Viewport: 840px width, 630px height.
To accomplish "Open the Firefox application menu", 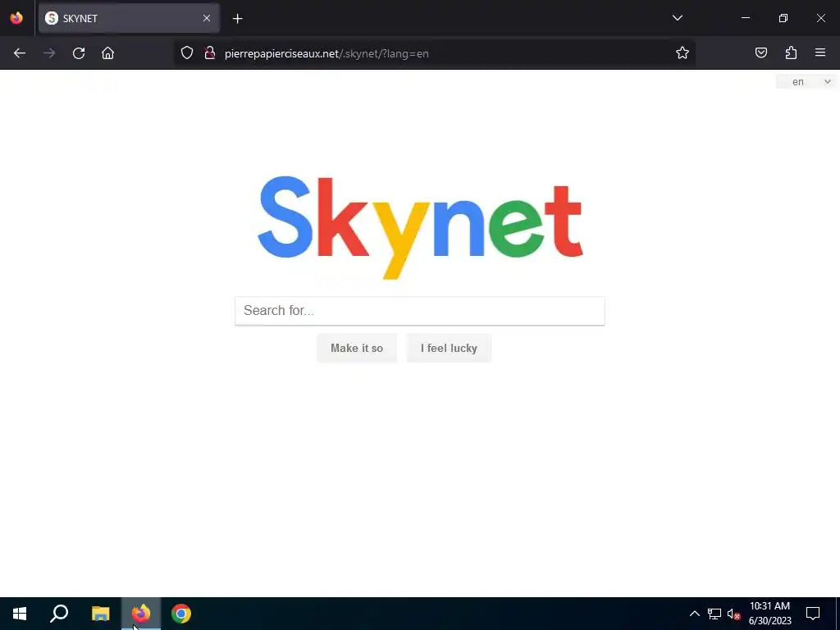I will [820, 53].
